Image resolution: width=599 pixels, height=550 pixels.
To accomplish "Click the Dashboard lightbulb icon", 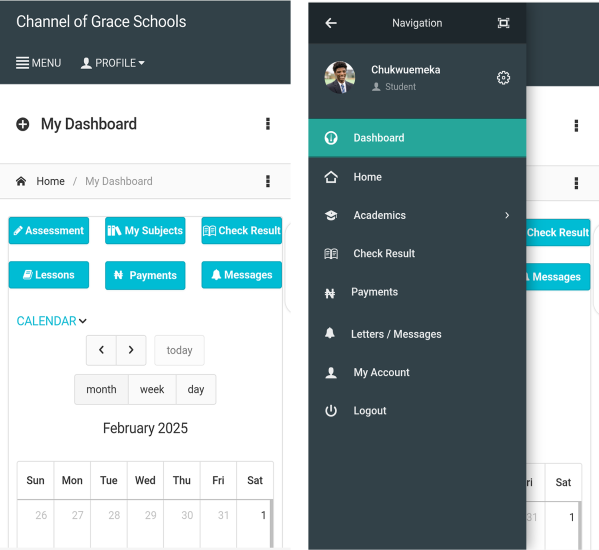I will 331,138.
